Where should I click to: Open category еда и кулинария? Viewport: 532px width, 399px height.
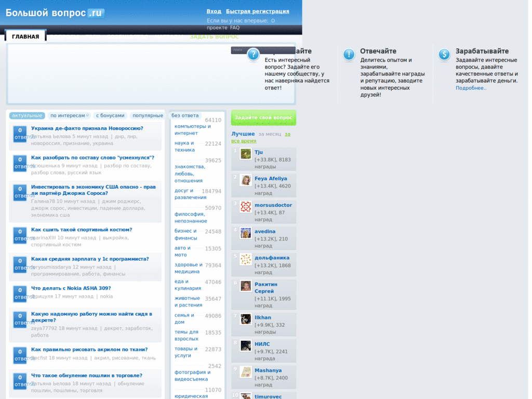click(188, 285)
